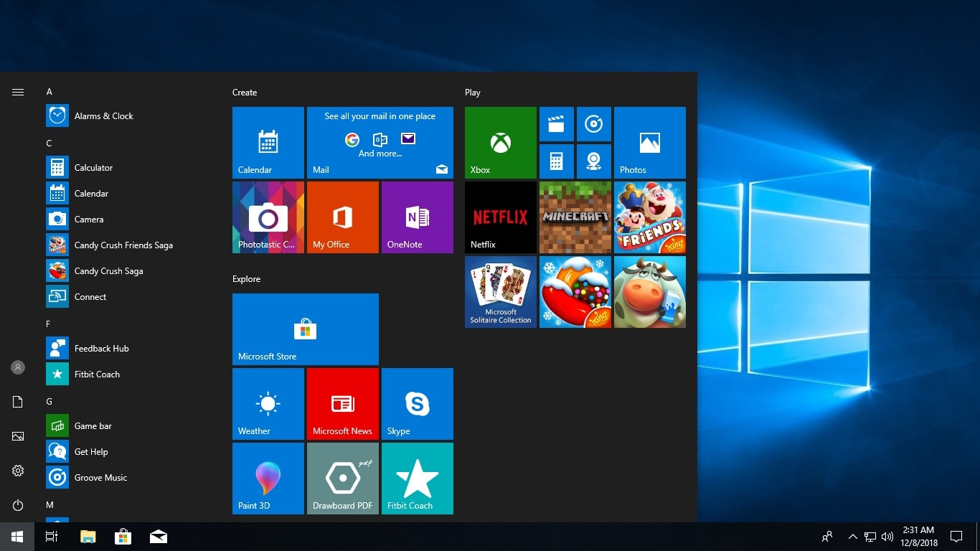This screenshot has width=980, height=551.
Task: Open Microsoft Store from the taskbar
Action: (123, 537)
